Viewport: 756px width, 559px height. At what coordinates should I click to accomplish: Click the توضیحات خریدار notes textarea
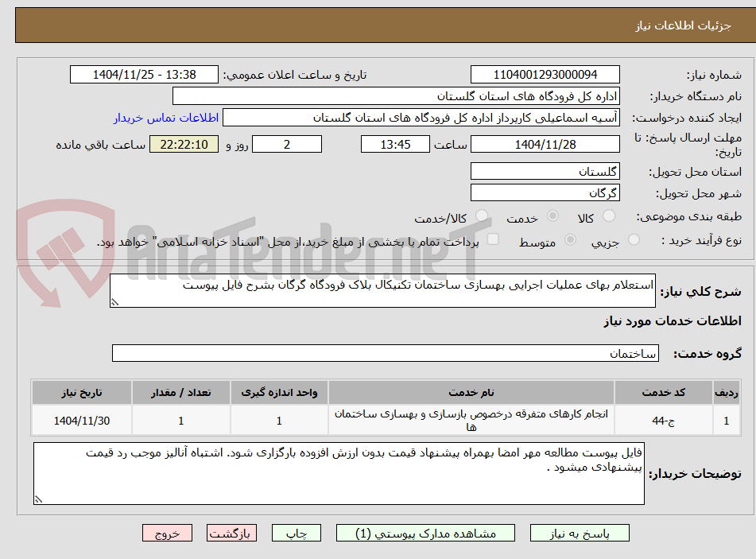click(x=339, y=474)
